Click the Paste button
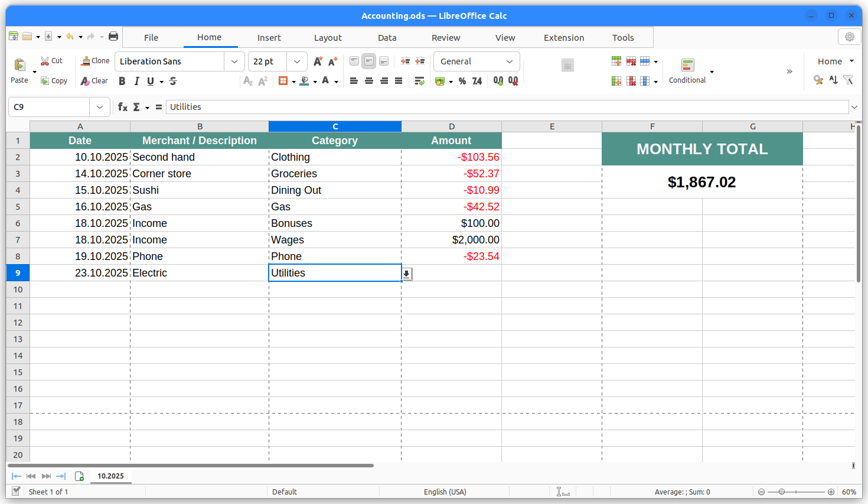This screenshot has height=504, width=868. point(19,70)
